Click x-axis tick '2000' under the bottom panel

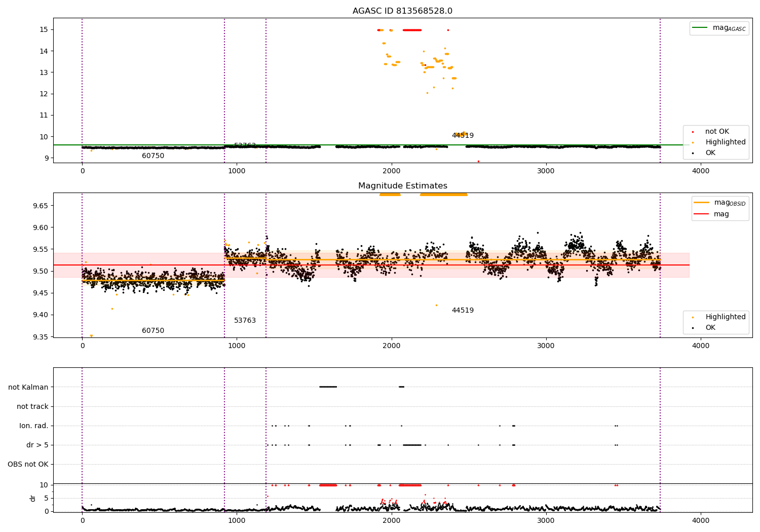pyautogui.click(x=392, y=520)
